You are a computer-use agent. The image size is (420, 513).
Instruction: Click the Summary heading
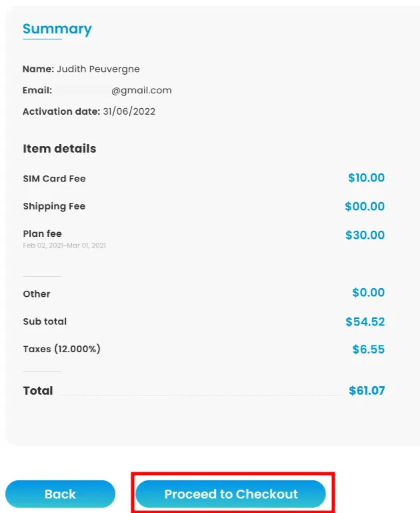57,29
